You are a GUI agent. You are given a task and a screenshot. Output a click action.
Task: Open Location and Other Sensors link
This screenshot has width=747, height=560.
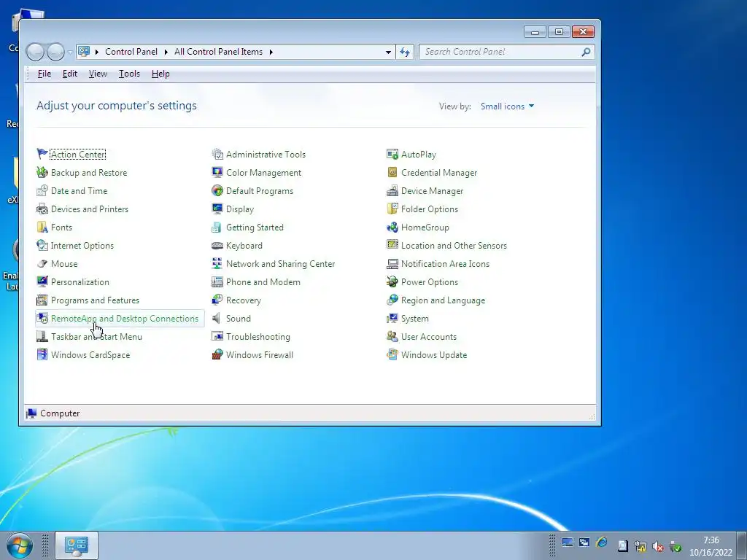pyautogui.click(x=454, y=246)
